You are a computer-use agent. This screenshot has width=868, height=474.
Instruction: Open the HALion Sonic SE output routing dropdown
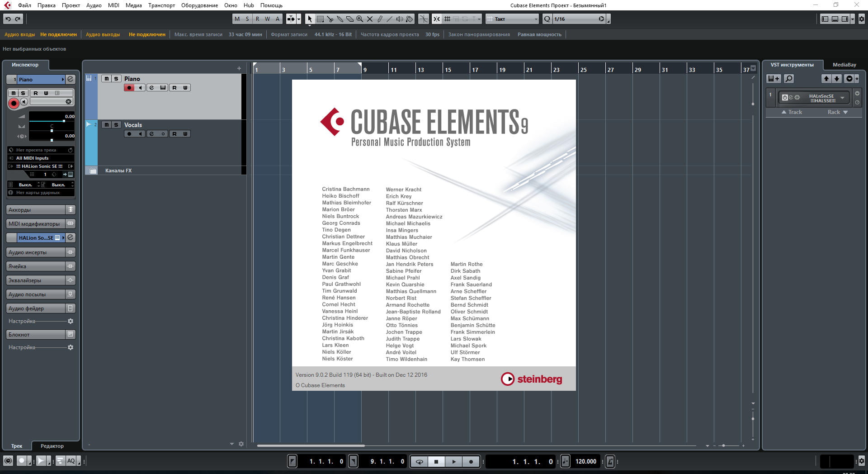(41, 166)
